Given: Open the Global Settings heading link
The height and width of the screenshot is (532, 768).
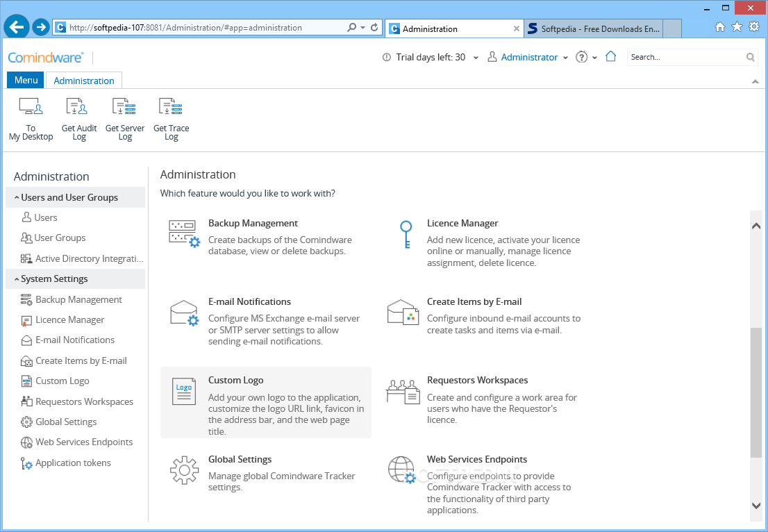Looking at the screenshot, I should pos(240,459).
